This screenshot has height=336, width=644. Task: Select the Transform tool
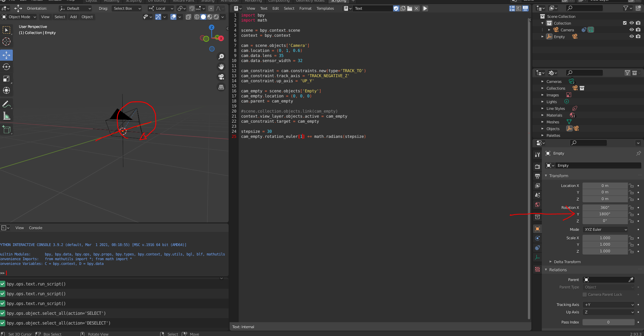(x=6, y=90)
